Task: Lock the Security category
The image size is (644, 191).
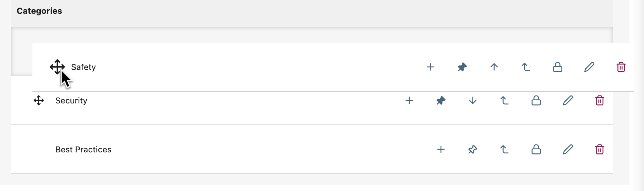Action: 536,100
